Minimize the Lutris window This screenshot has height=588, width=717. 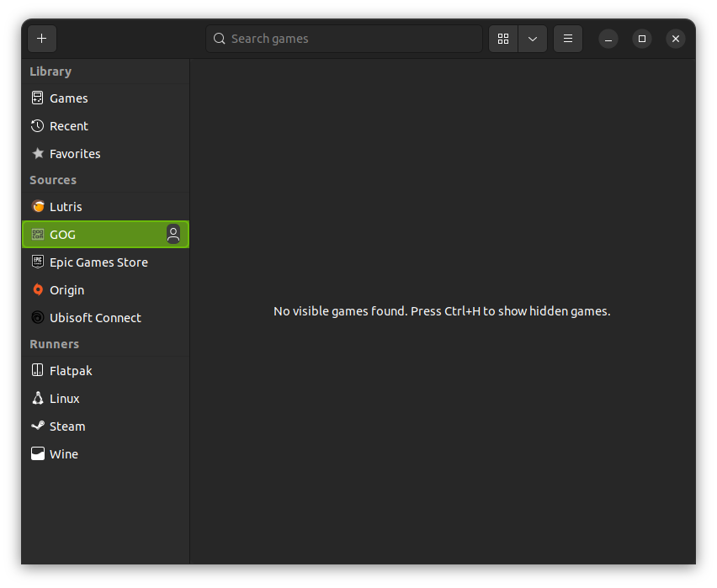point(608,39)
